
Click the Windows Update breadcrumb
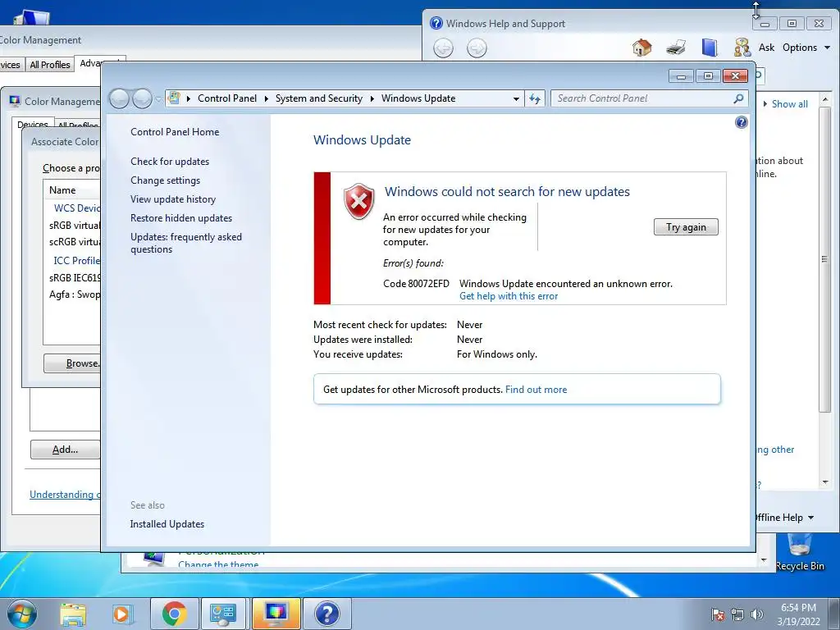418,98
